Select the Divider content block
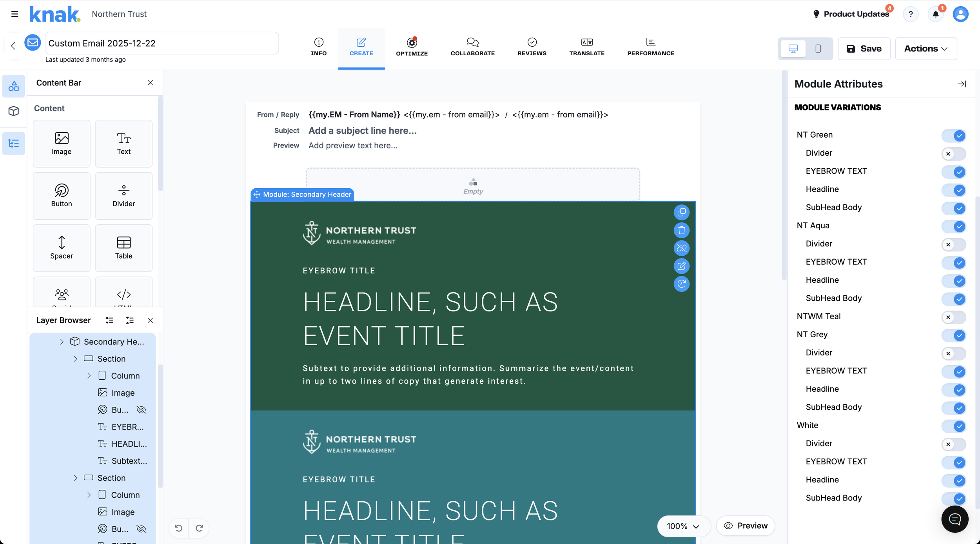The width and height of the screenshot is (980, 544). [123, 196]
